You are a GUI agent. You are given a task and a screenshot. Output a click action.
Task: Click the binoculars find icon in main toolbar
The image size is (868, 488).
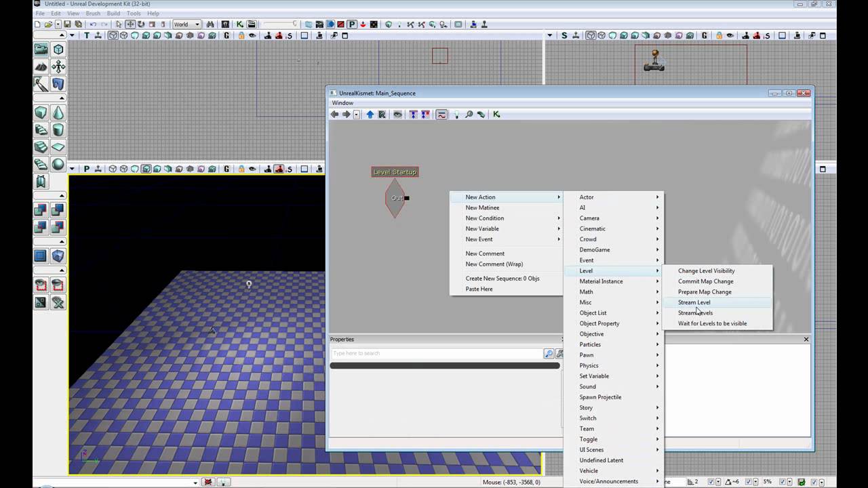(x=210, y=24)
